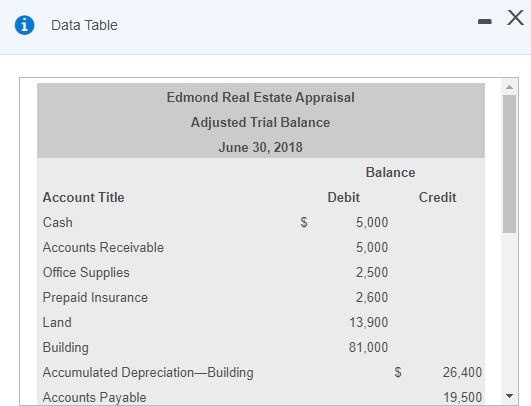Select Accounts Receivable debit value 5,000
The image size is (531, 406).
click(372, 248)
